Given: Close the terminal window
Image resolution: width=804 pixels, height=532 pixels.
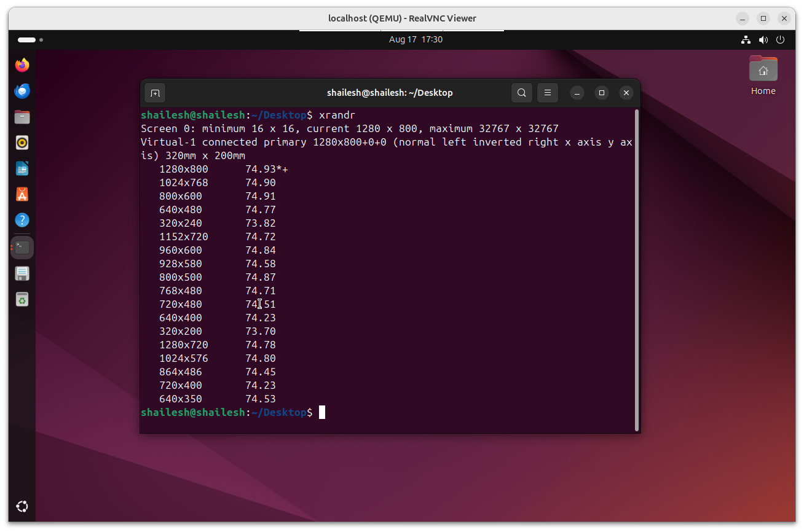Looking at the screenshot, I should (626, 93).
